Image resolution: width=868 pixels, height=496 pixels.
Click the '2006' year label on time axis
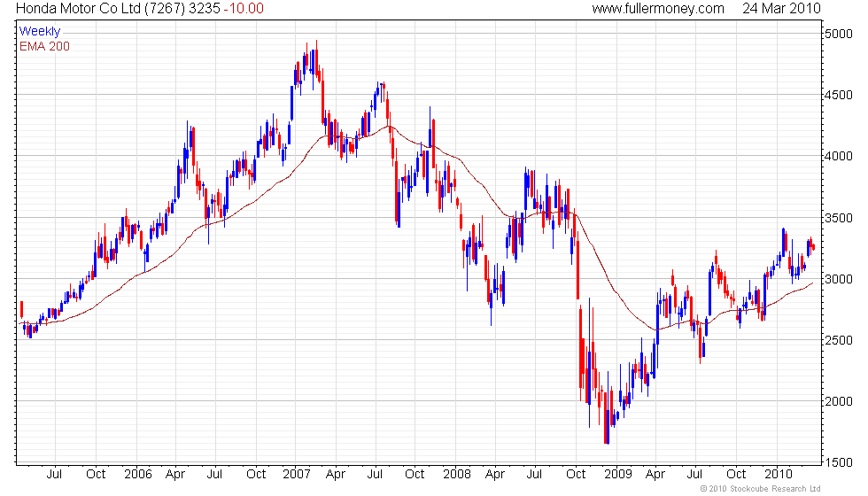(x=138, y=475)
